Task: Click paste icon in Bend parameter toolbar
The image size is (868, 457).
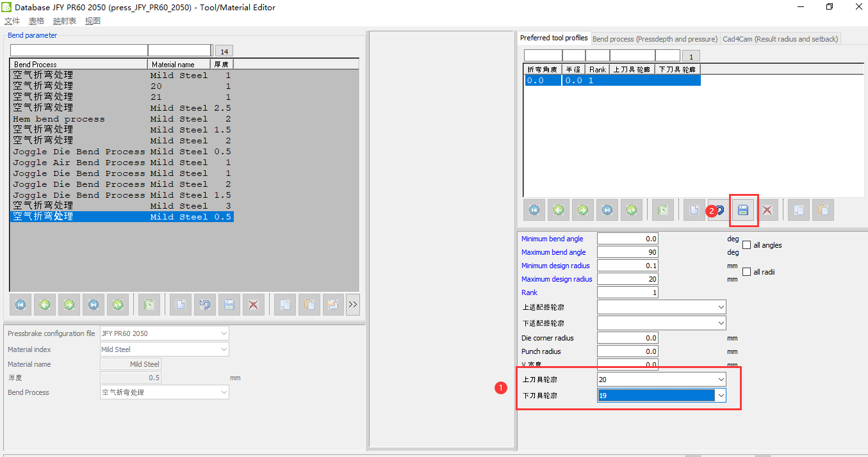Action: point(309,305)
